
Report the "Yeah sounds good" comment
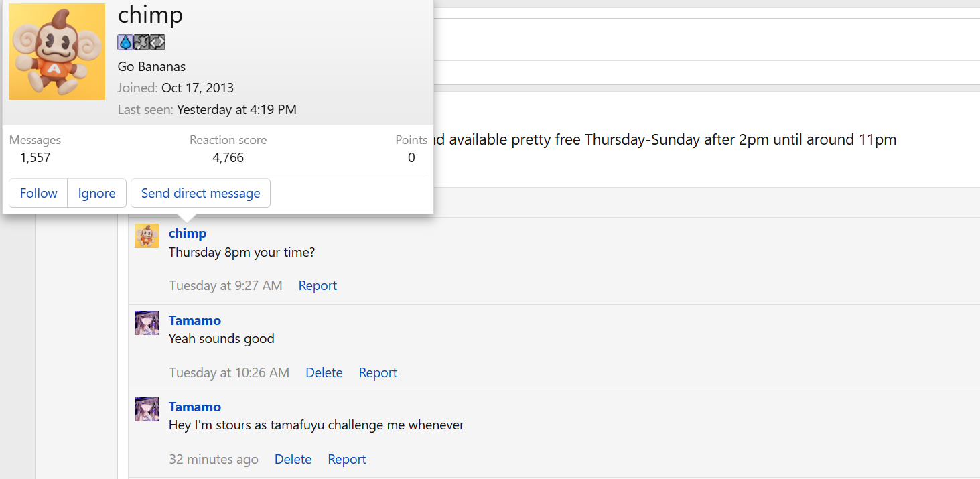pos(378,372)
